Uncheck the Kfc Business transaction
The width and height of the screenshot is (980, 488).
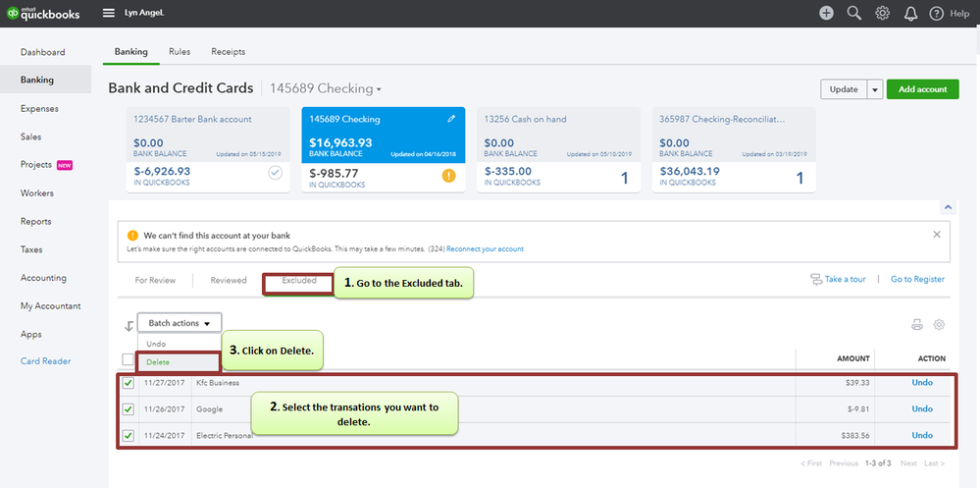point(128,383)
